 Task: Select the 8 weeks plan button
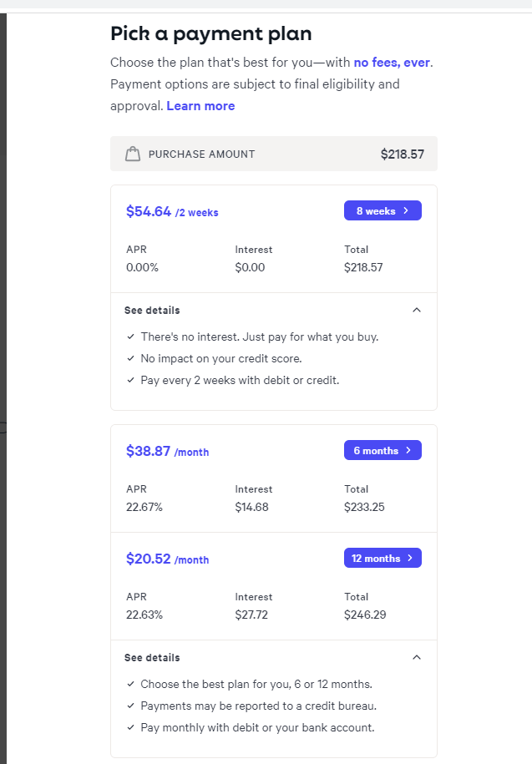tap(383, 211)
